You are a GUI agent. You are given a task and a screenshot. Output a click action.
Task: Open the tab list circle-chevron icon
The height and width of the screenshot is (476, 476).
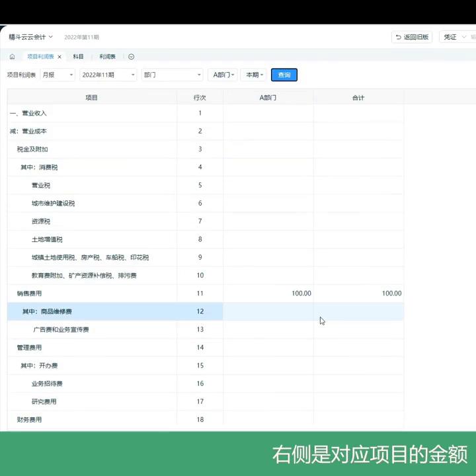[x=131, y=57]
